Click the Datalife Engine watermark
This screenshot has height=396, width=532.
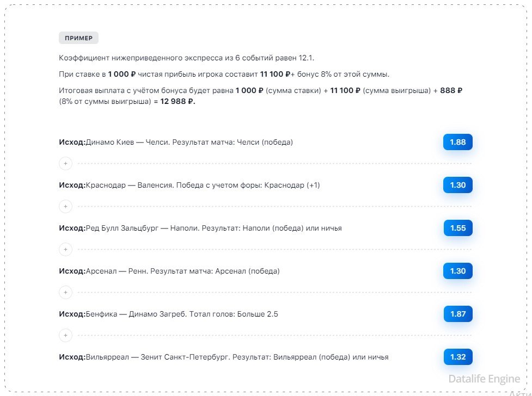pos(484,379)
